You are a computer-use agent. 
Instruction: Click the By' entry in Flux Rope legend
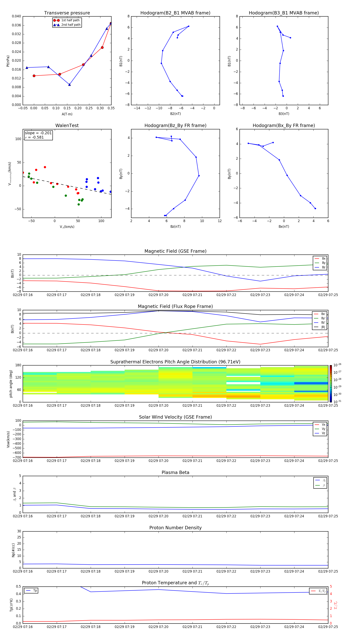(x=320, y=318)
